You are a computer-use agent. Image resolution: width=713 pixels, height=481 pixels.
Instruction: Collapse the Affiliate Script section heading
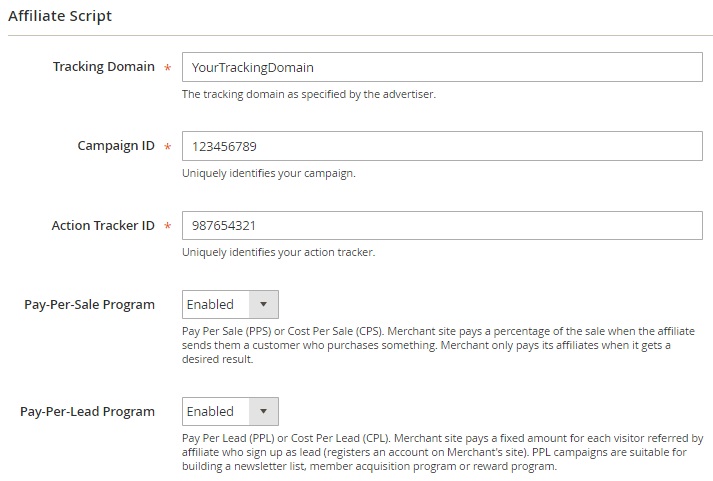coord(60,16)
